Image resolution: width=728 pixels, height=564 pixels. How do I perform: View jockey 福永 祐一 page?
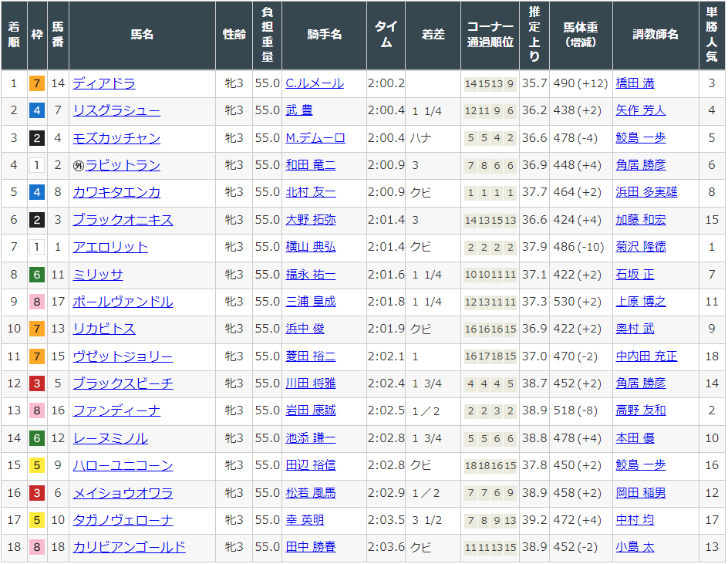pyautogui.click(x=311, y=274)
